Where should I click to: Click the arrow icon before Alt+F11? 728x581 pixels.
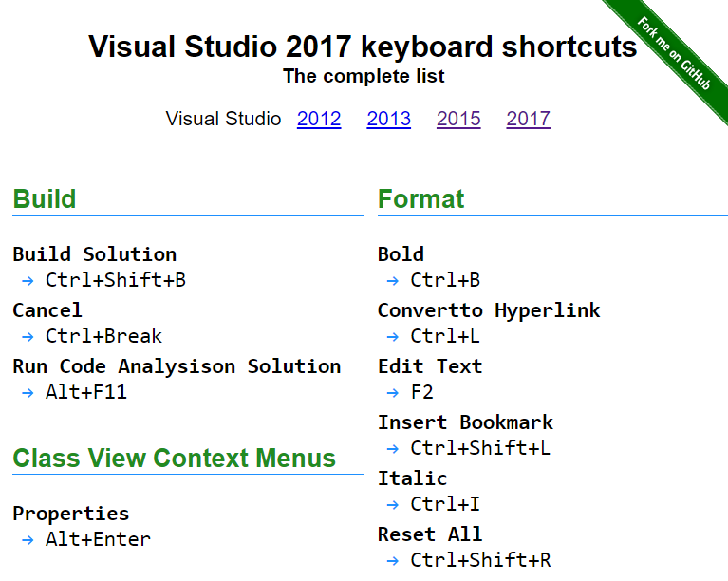(x=26, y=393)
